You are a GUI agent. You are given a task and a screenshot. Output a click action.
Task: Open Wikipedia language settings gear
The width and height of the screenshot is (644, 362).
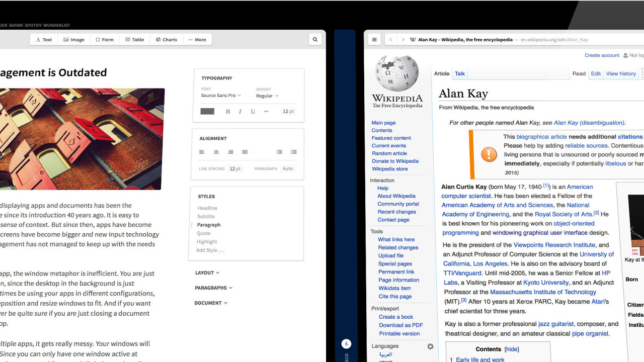point(430,346)
